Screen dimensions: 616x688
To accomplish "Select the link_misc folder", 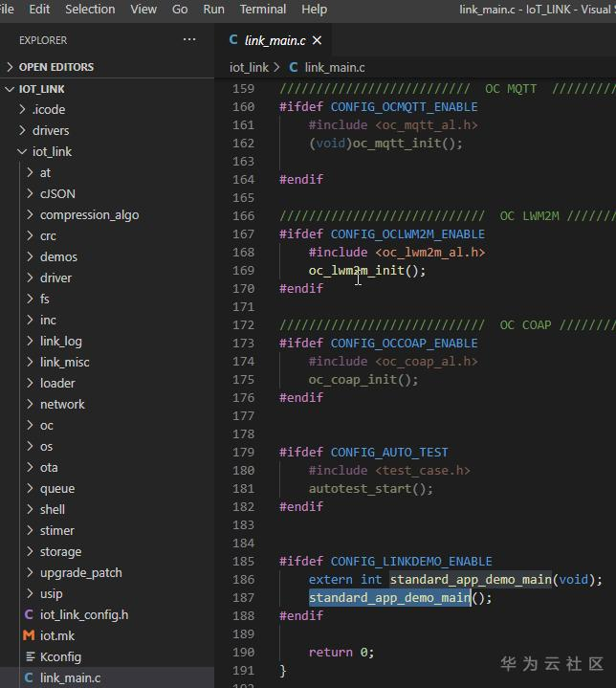I will pos(107,362).
